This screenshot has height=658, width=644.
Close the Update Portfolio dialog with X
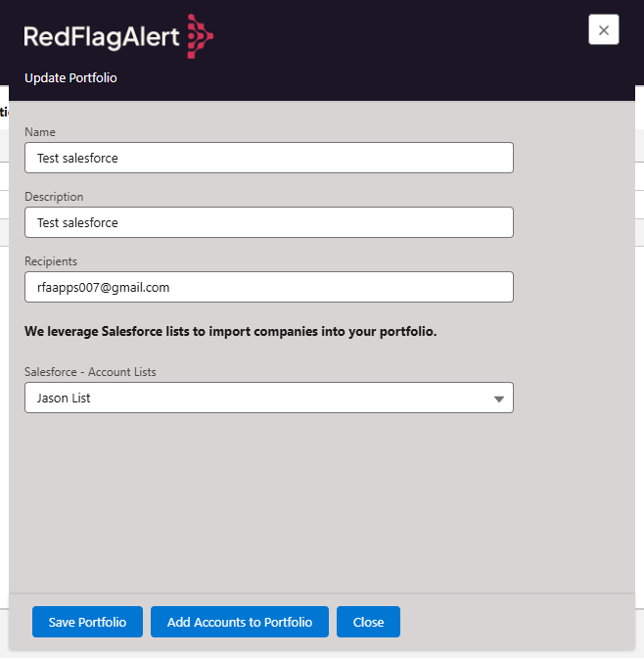tap(603, 29)
